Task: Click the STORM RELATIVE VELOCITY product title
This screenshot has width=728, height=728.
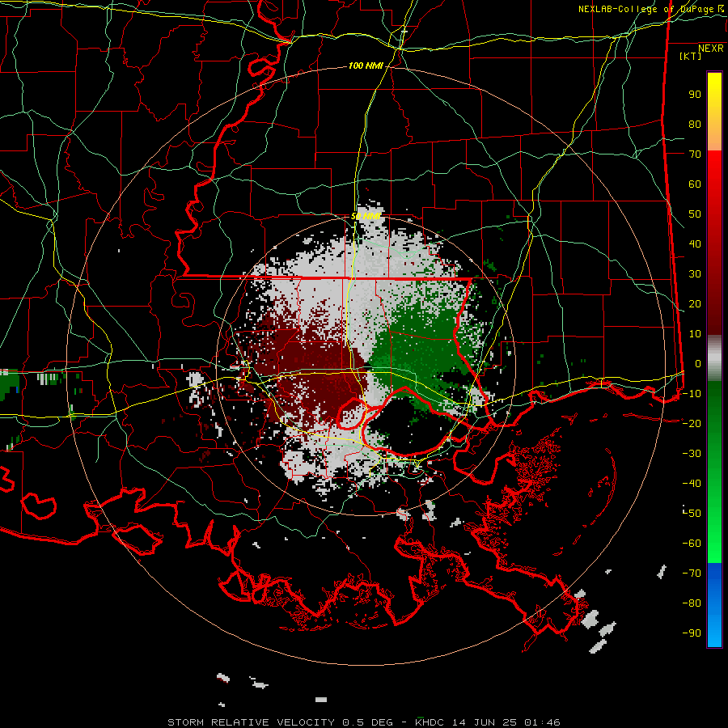Action: (x=251, y=722)
